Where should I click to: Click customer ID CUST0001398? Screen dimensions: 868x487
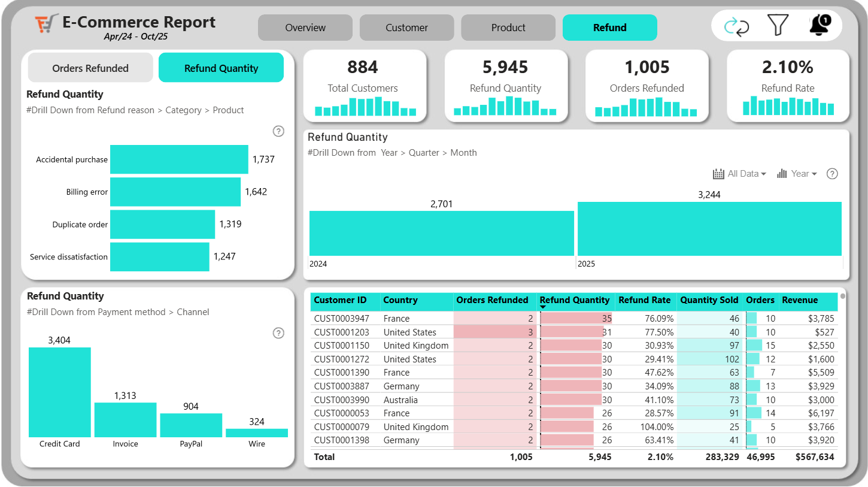[342, 440]
